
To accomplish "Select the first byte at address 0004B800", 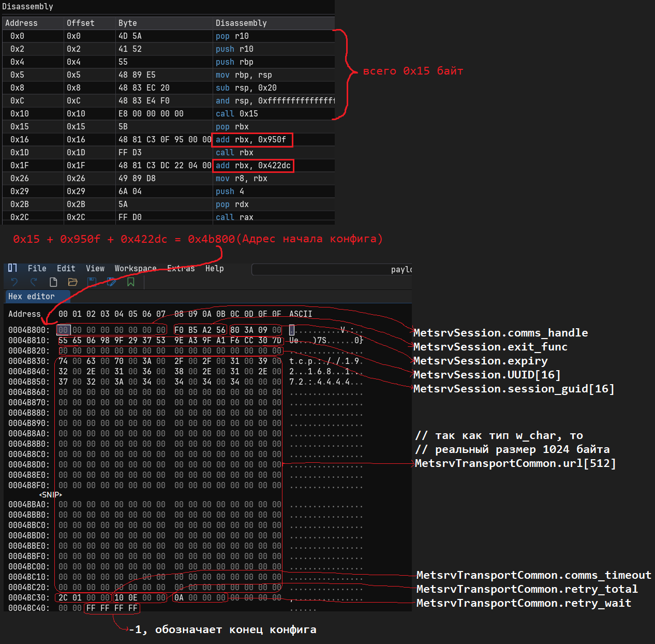I will [x=63, y=330].
